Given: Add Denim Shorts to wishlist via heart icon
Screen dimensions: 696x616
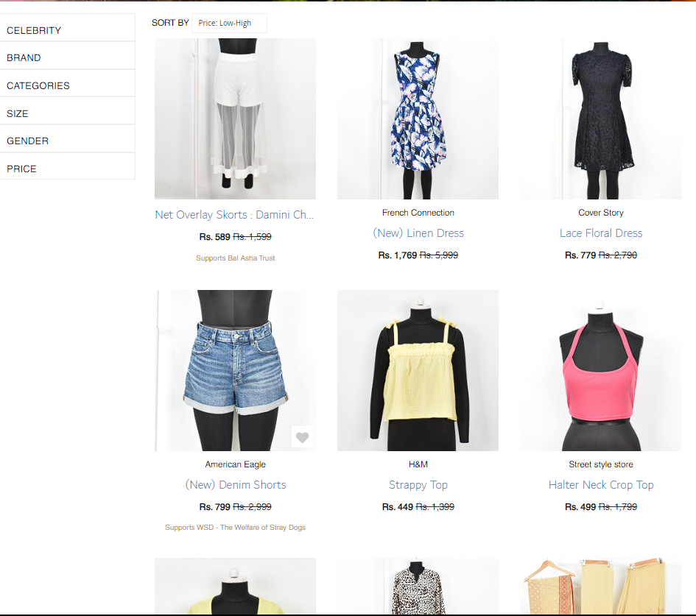Looking at the screenshot, I should 302,437.
